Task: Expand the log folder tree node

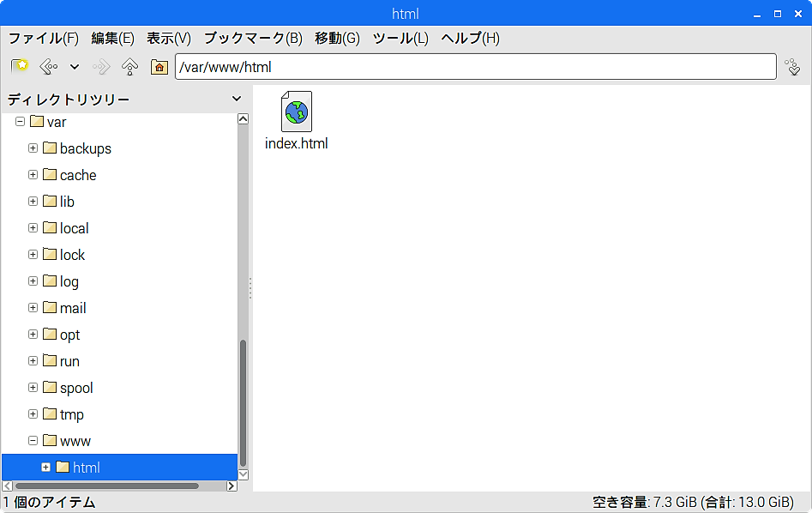Action: (x=33, y=281)
